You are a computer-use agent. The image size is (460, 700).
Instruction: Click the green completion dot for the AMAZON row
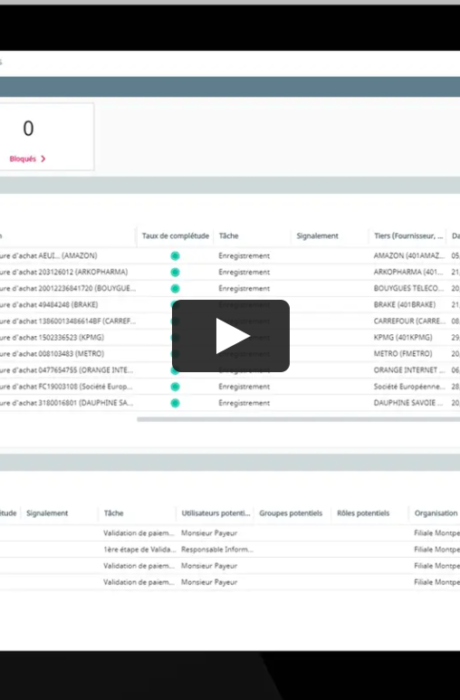pyautogui.click(x=175, y=256)
